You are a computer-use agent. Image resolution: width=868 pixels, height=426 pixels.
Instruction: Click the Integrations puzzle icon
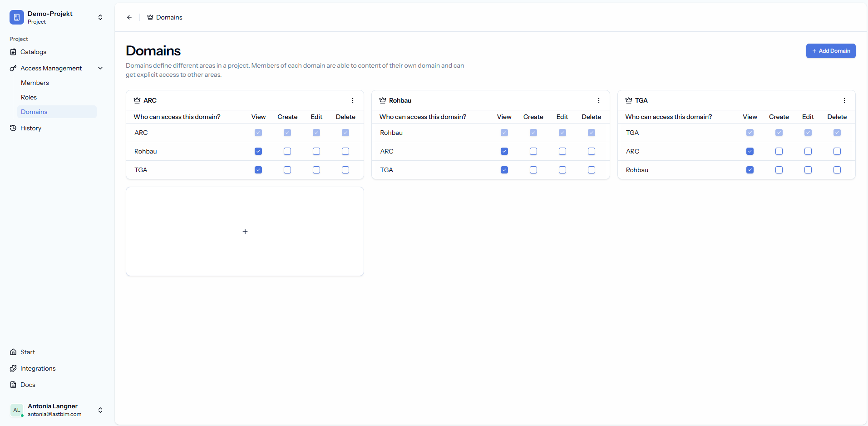tap(13, 368)
